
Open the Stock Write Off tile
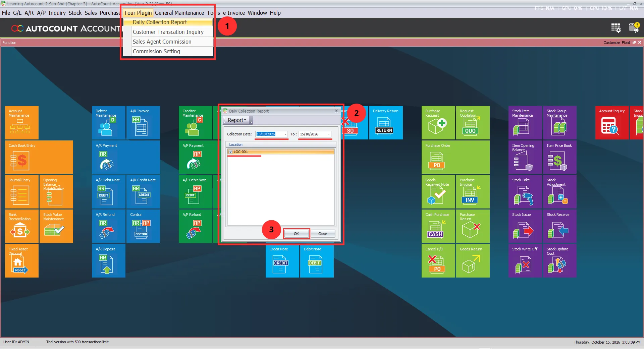[x=525, y=261]
